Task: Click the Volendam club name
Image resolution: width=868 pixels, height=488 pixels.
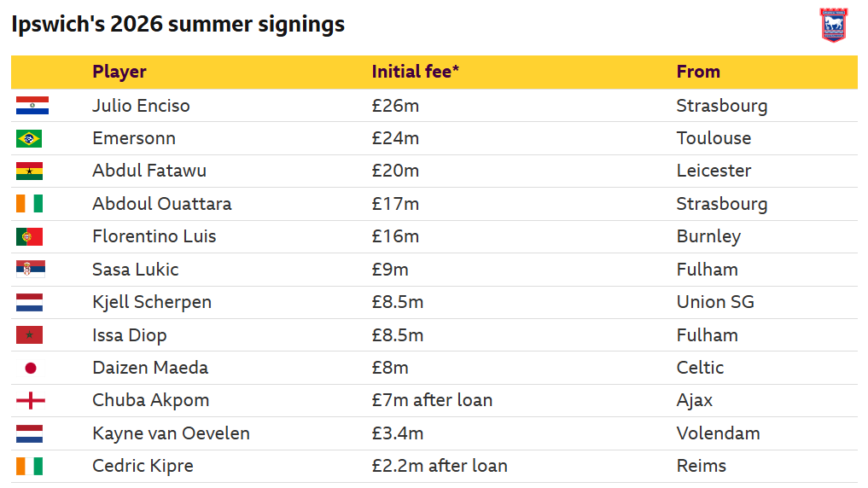Action: point(718,433)
